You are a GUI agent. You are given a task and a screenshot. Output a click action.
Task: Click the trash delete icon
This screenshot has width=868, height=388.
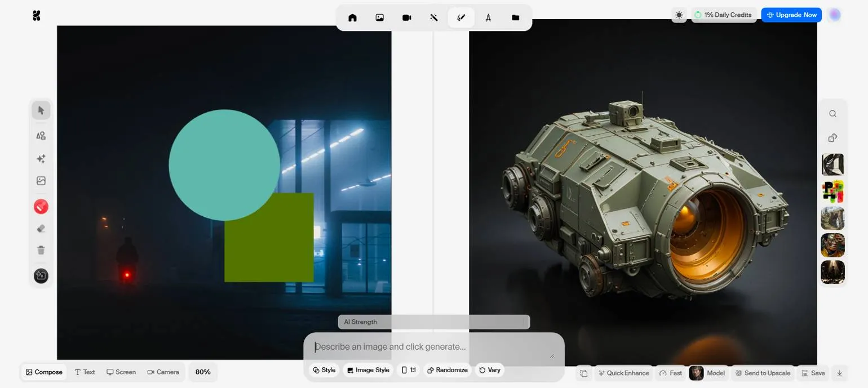[x=41, y=250]
